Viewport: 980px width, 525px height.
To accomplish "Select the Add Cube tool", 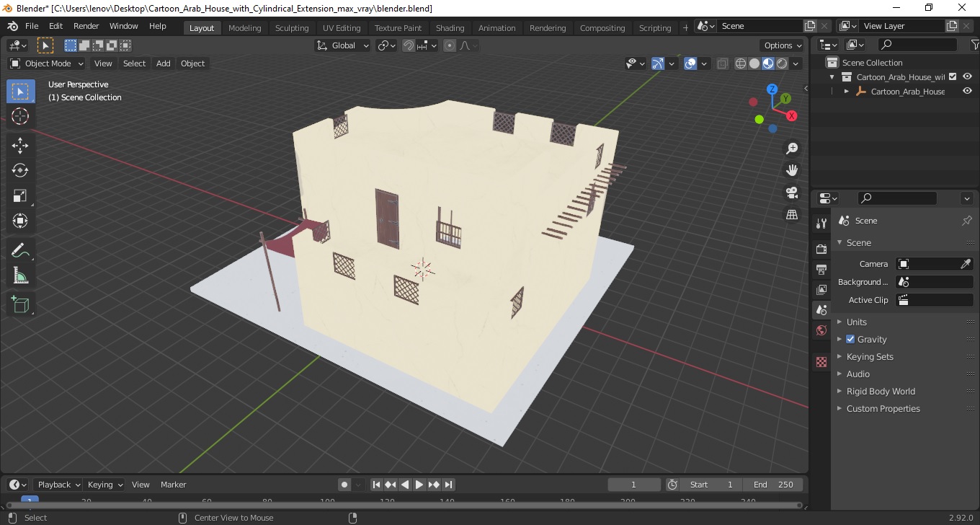I will click(x=20, y=304).
